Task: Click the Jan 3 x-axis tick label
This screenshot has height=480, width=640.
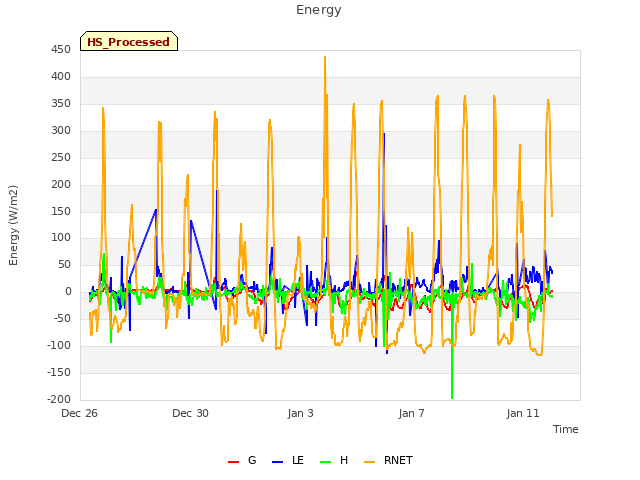Action: tap(300, 413)
